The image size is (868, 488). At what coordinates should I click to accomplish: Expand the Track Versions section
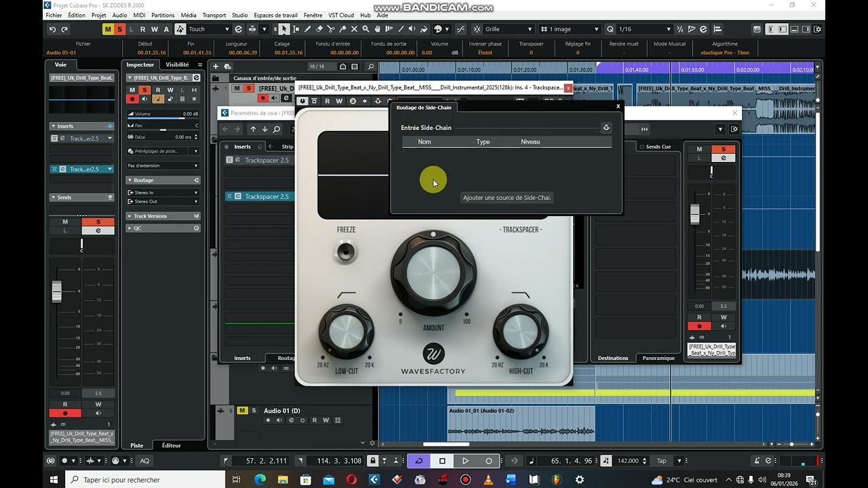[163, 216]
